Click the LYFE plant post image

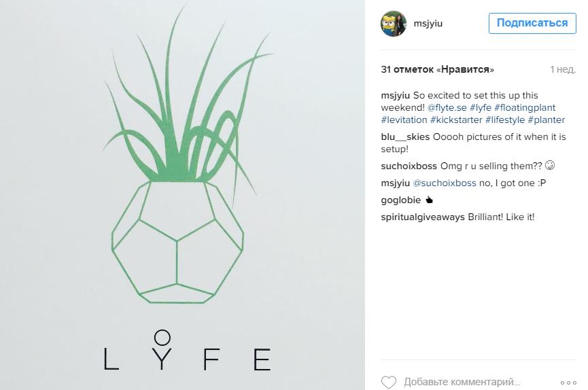click(x=182, y=195)
